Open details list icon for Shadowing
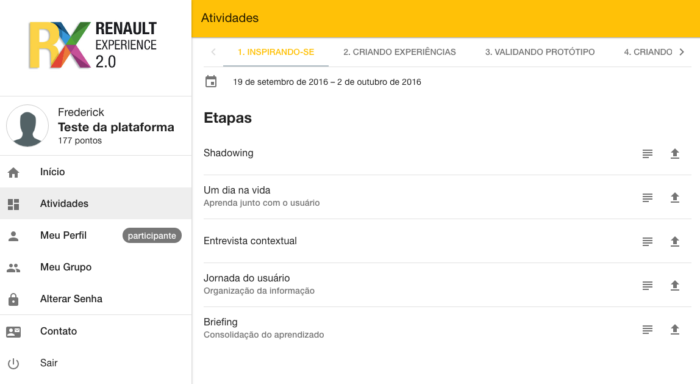The height and width of the screenshot is (384, 700). [647, 154]
